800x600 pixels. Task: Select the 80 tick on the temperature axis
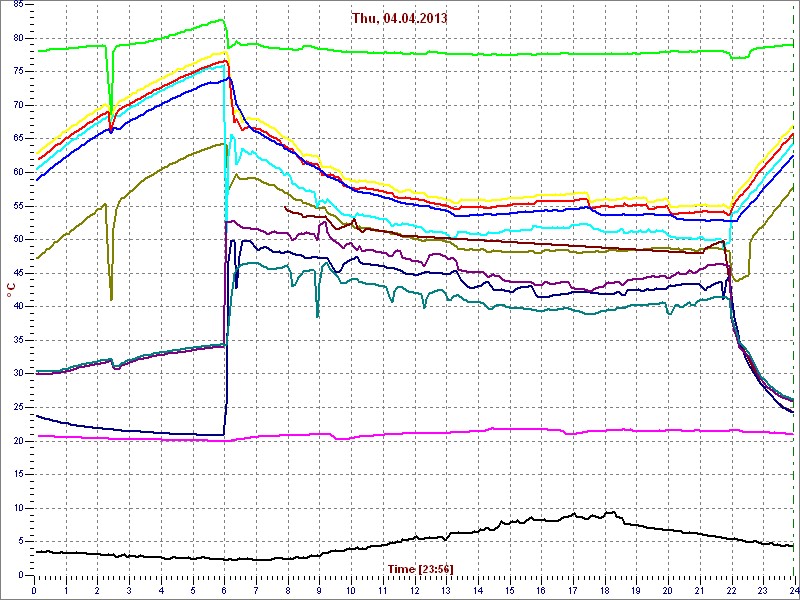click(17, 38)
